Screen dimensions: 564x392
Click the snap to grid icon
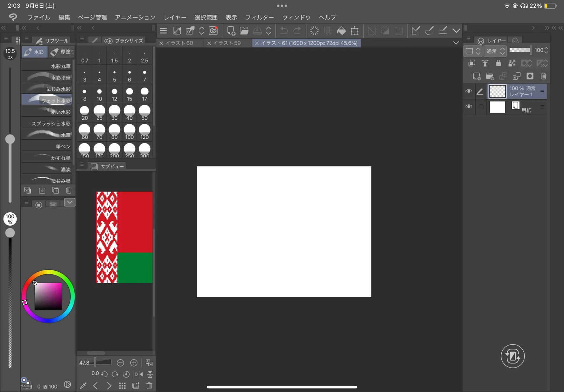(443, 31)
